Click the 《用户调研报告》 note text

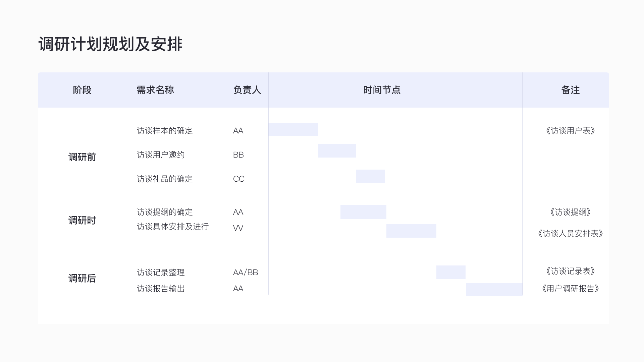[570, 289]
